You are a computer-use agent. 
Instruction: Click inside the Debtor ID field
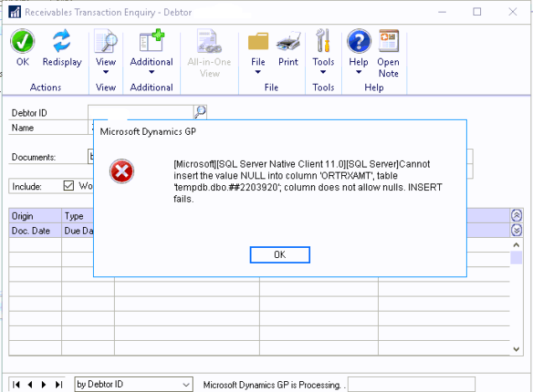coord(141,111)
